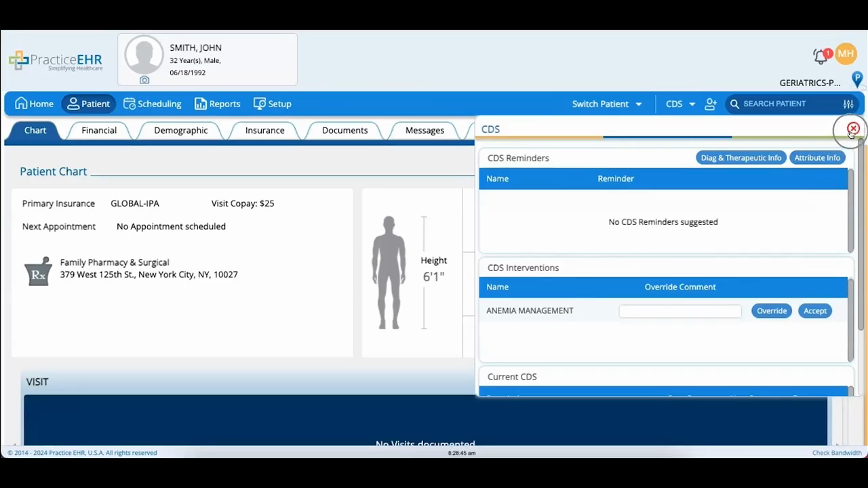Switch to the Financial tab
Screen dimensions: 868x488
[x=99, y=130]
